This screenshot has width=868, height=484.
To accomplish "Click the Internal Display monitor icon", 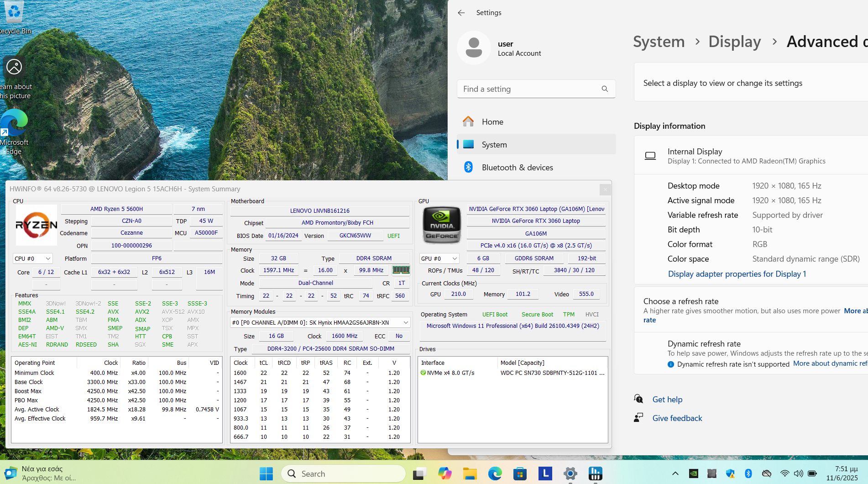I will (650, 156).
